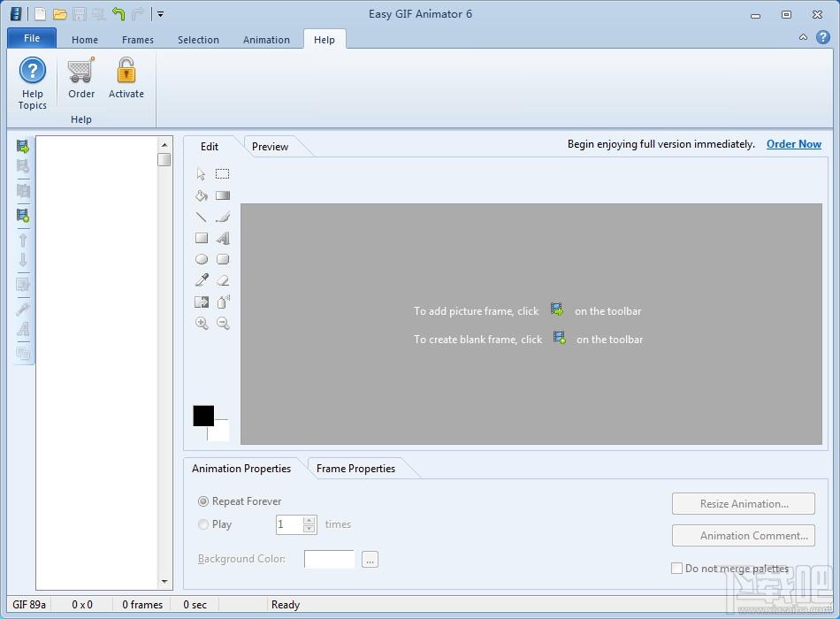Select the Repeat Forever radio button
Image resolution: width=840 pixels, height=619 pixels.
(x=203, y=501)
